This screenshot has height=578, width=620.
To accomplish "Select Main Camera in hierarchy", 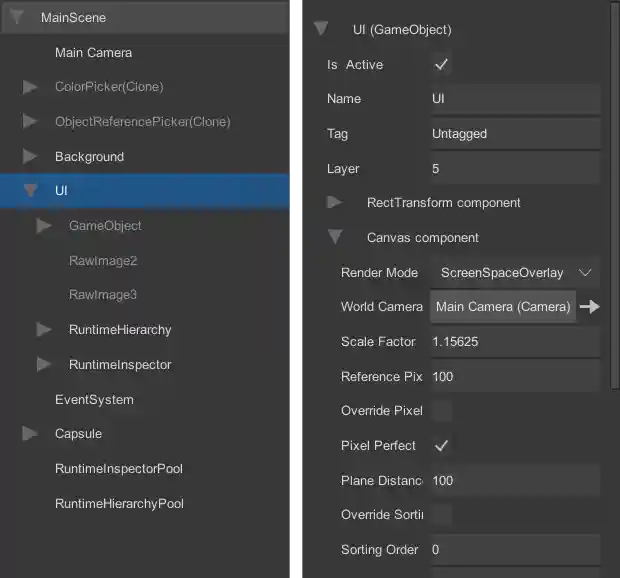I will coord(93,53).
